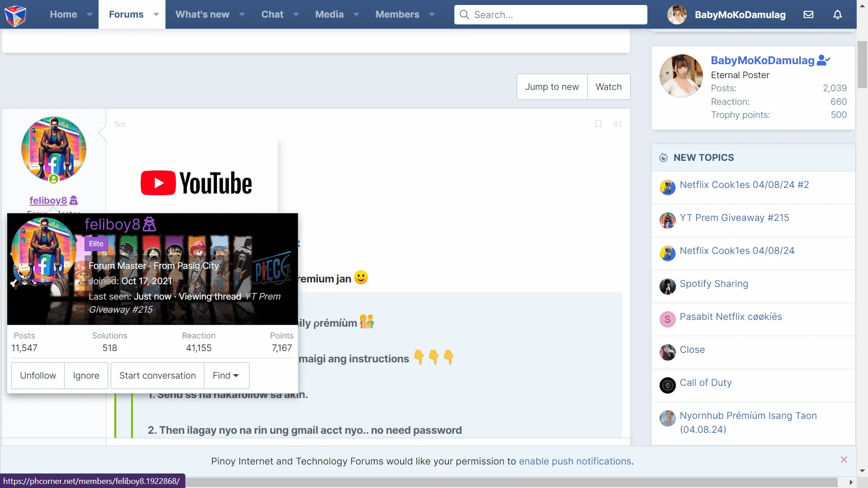The image size is (868, 488).
Task: Open the Spotify Sharing topic
Action: (x=714, y=284)
